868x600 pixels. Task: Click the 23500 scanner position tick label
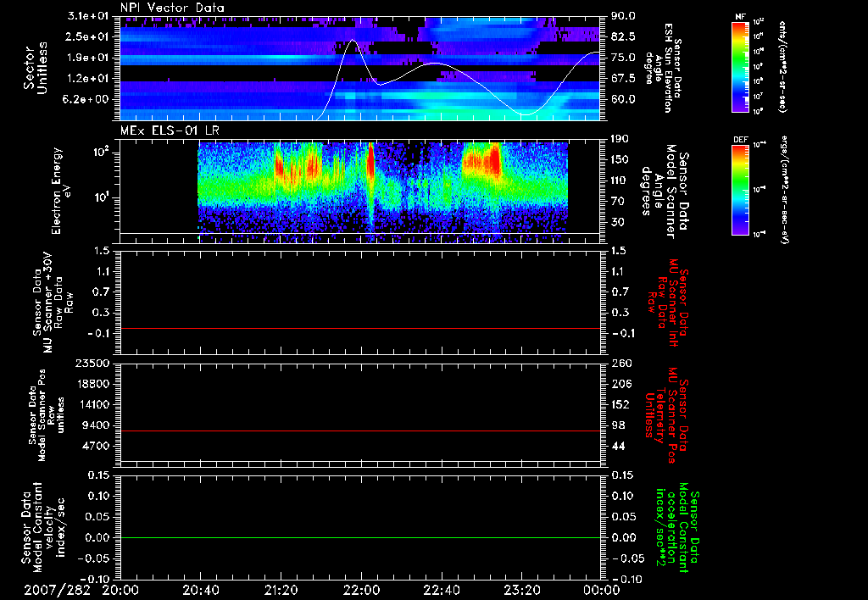tap(92, 364)
